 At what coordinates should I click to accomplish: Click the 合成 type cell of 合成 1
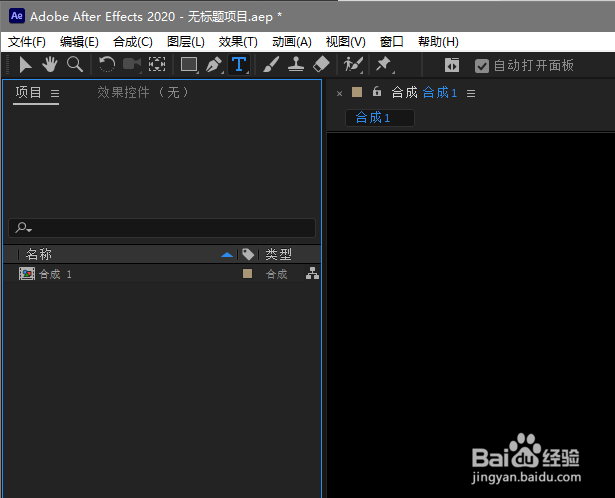(x=277, y=274)
